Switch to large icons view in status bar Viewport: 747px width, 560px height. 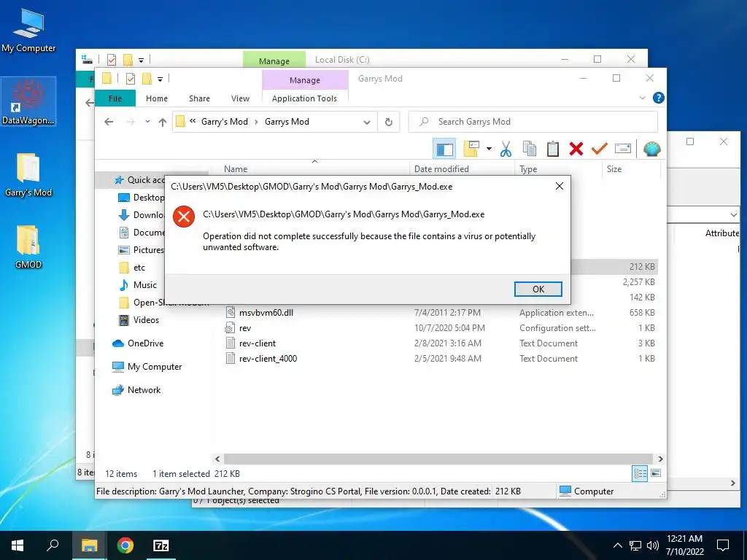656,473
